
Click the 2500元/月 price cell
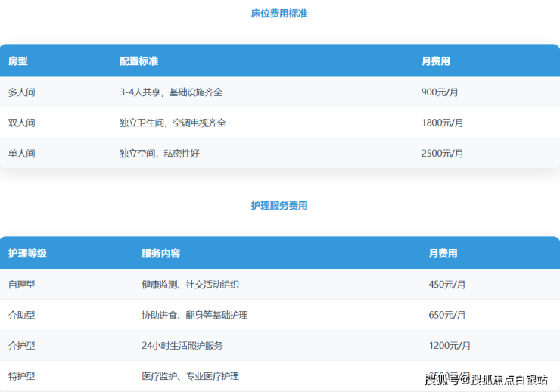click(x=442, y=153)
